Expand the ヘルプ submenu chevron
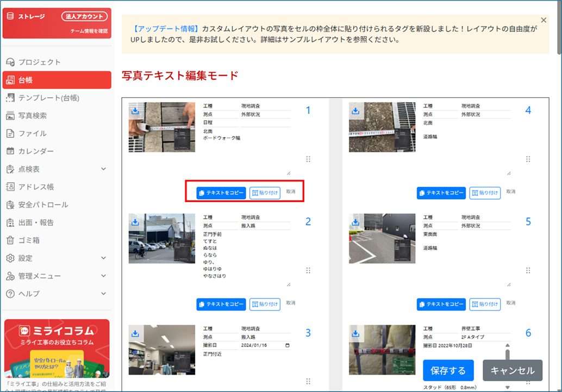Screen dimensions: 562x392 (104, 294)
